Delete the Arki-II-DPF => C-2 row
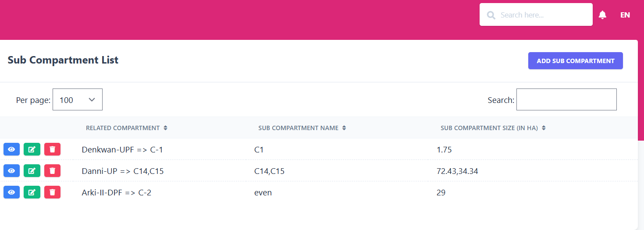 tap(52, 192)
